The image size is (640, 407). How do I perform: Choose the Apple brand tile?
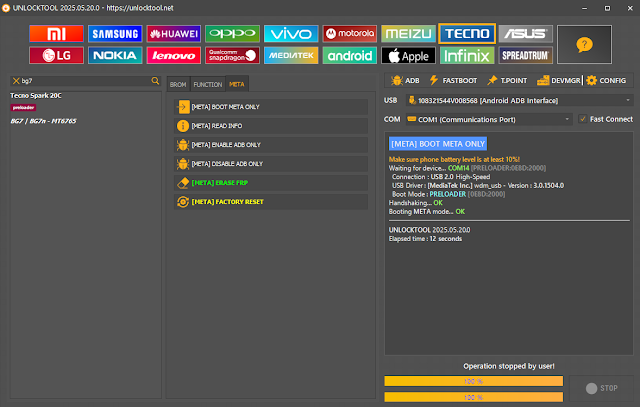(409, 55)
